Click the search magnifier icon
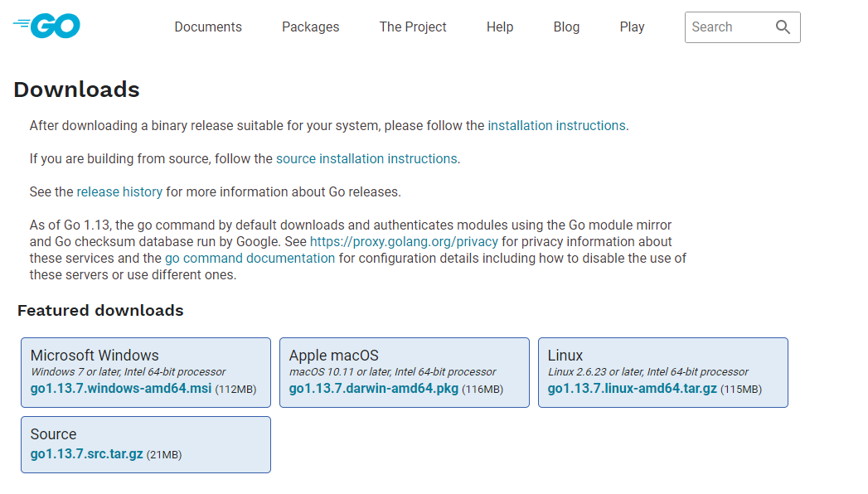868x494 pixels. [x=783, y=27]
